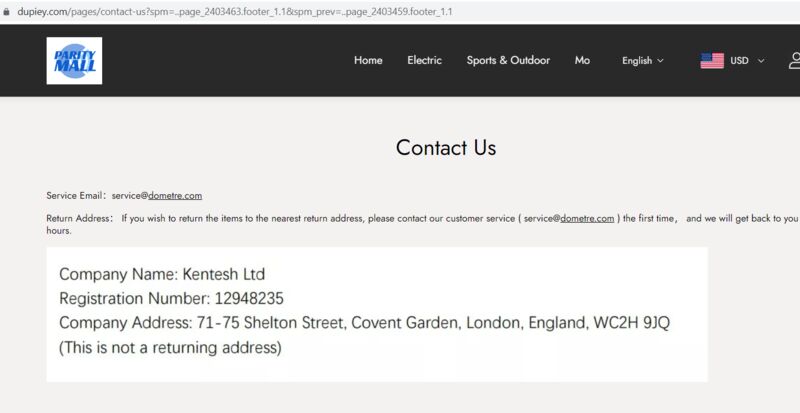Click the Parity Mall logo
This screenshot has width=800, height=413.
tap(74, 61)
